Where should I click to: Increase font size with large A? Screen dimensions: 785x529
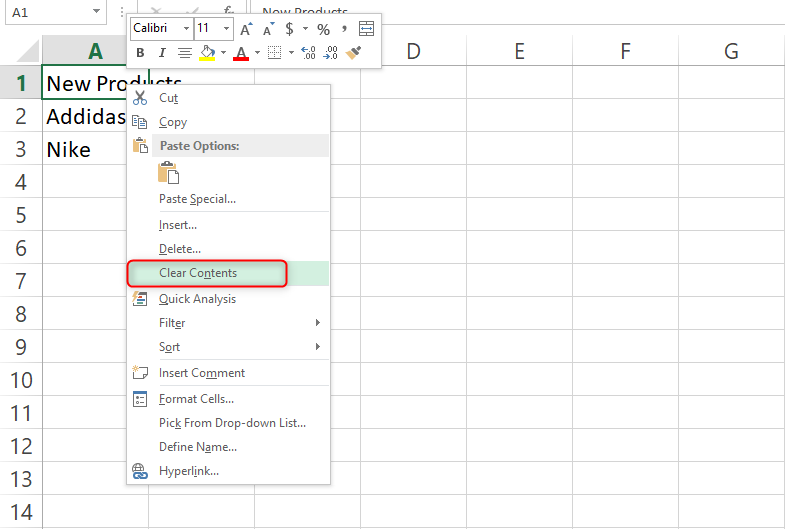pyautogui.click(x=246, y=29)
